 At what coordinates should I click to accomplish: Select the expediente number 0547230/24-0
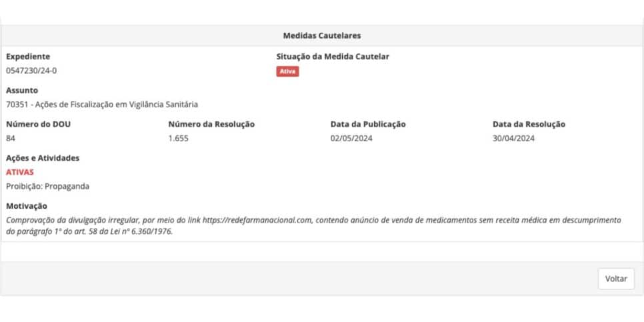[36, 71]
